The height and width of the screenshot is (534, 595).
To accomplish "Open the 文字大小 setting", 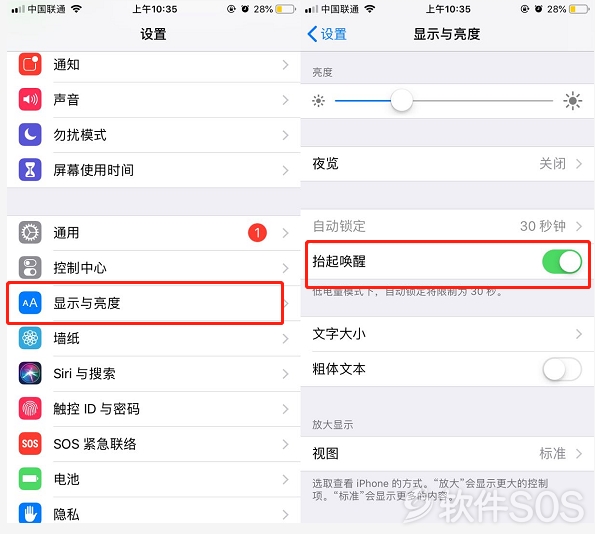I will pyautogui.click(x=447, y=334).
